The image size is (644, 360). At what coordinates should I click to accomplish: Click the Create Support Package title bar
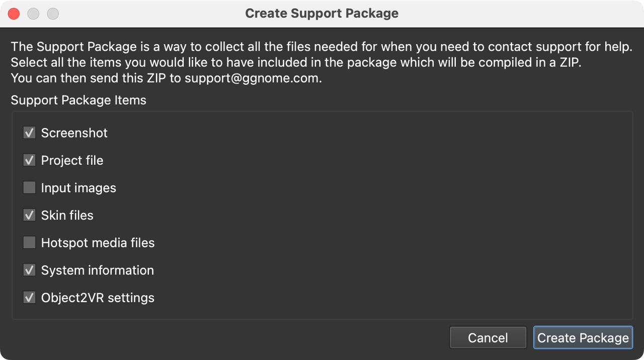click(x=321, y=13)
